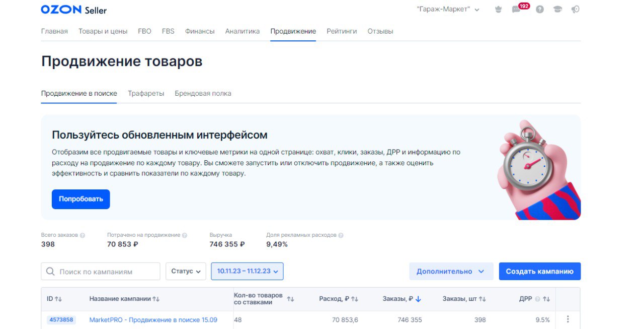Open FBS menu item
This screenshot has height=329, width=644.
168,31
